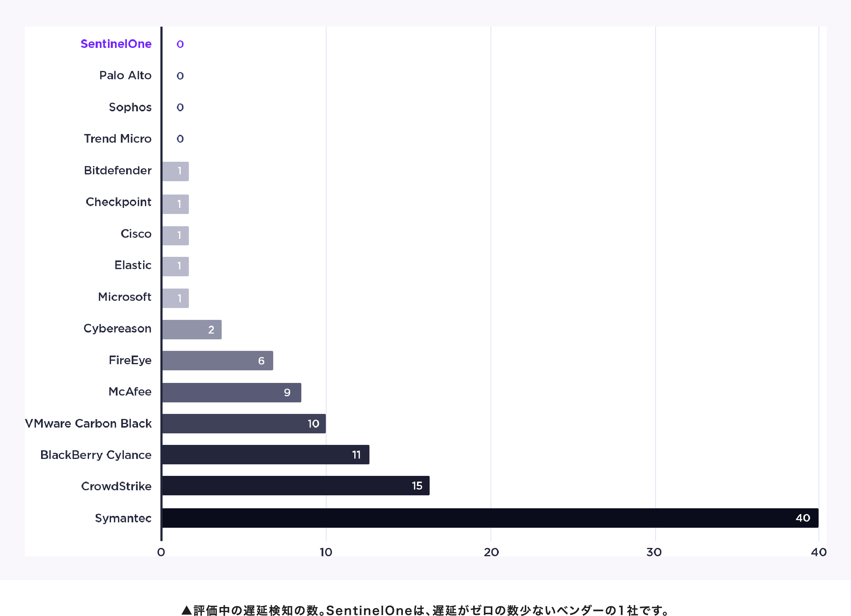Click the Cisco bar showing 1
851x616 pixels.
pos(176,236)
